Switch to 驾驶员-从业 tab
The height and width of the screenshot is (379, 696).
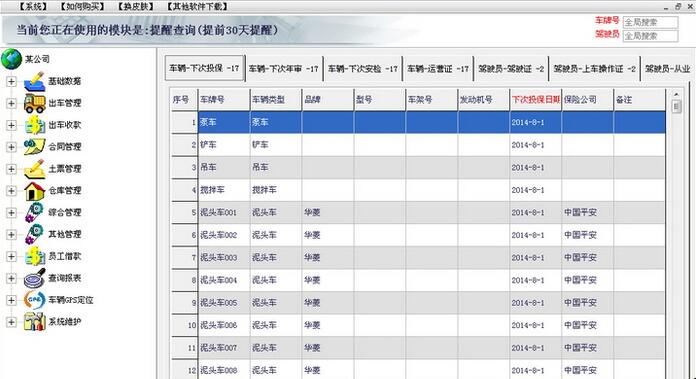667,69
